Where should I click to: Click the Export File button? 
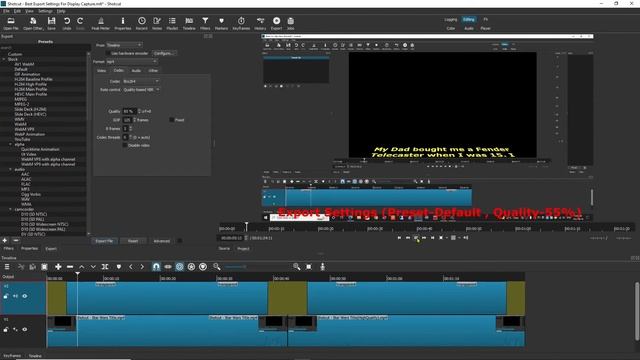[x=104, y=241]
